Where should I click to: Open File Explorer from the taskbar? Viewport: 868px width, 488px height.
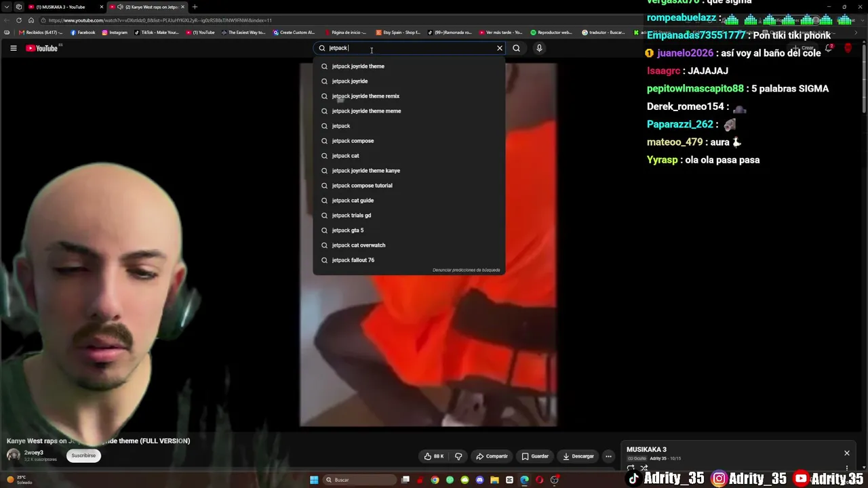(x=494, y=480)
